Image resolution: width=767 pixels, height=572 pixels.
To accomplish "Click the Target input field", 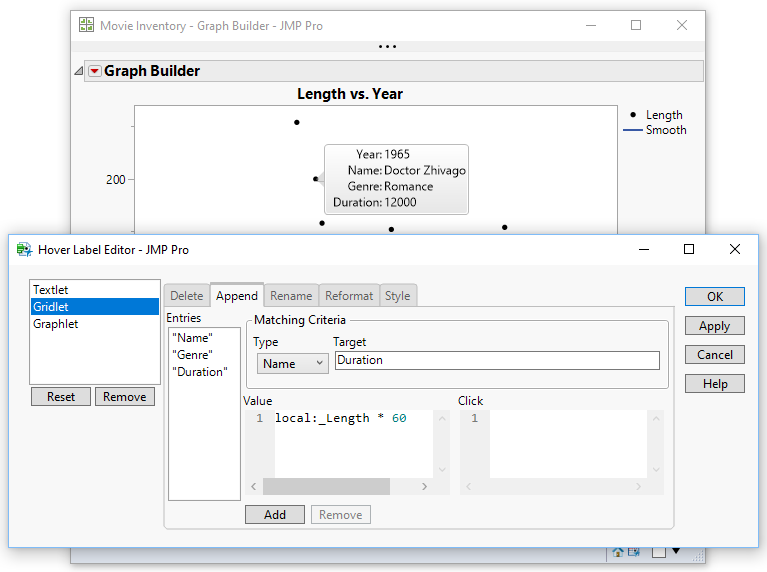I will point(497,361).
